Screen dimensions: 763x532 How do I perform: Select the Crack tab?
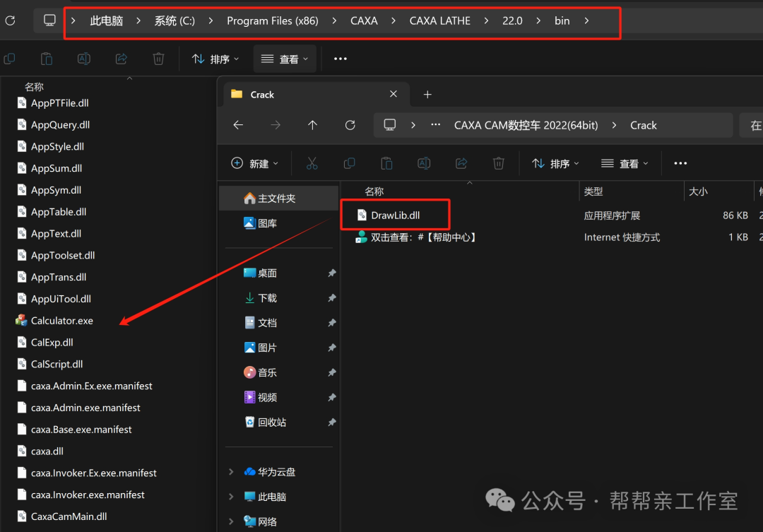(x=317, y=95)
